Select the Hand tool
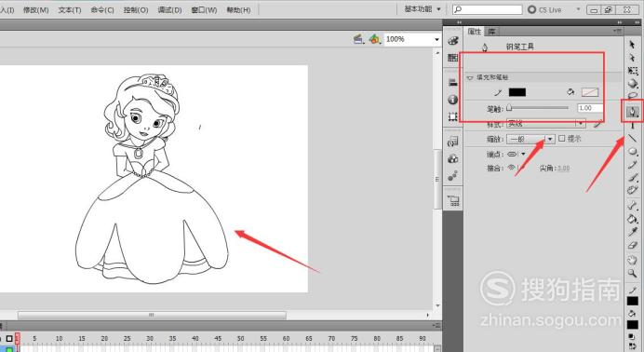This screenshot has height=352, width=644. [x=633, y=260]
